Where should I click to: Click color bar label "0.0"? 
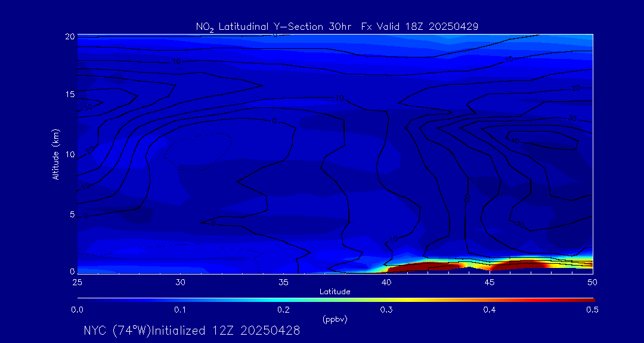pos(77,310)
